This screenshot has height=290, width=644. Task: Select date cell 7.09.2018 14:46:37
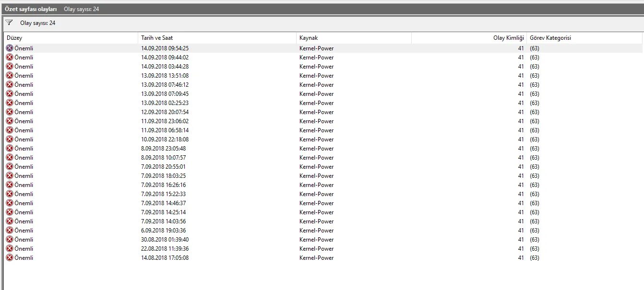163,203
